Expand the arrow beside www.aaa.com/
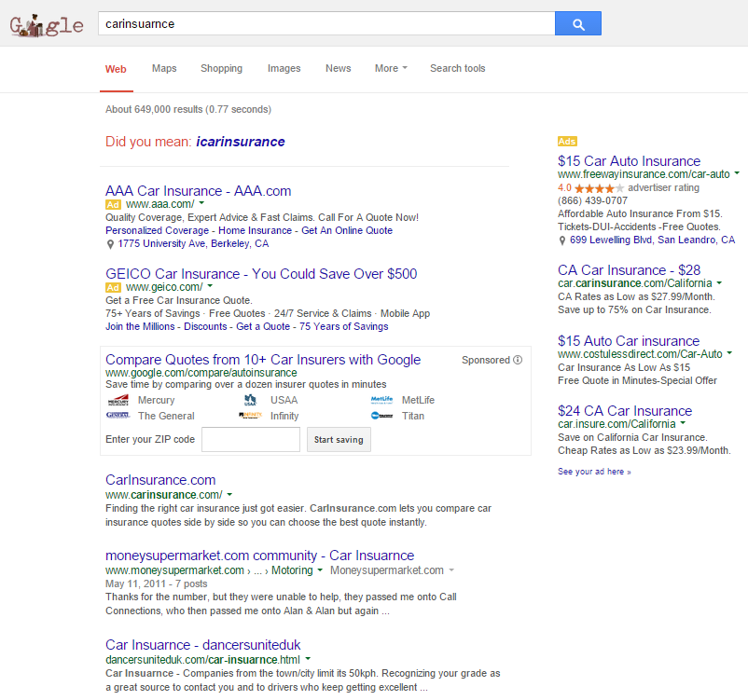Screen dimensions: 748x700 coord(201,203)
